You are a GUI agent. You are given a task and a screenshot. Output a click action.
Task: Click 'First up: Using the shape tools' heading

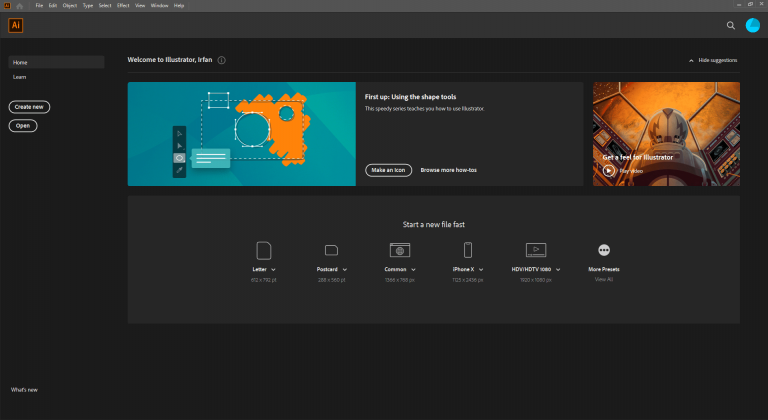(410, 97)
